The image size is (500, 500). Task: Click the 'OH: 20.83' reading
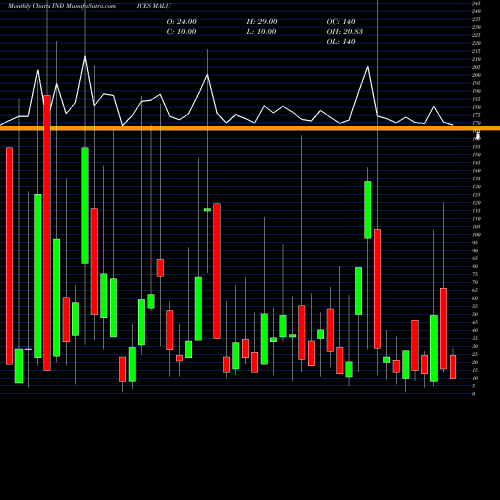344,32
